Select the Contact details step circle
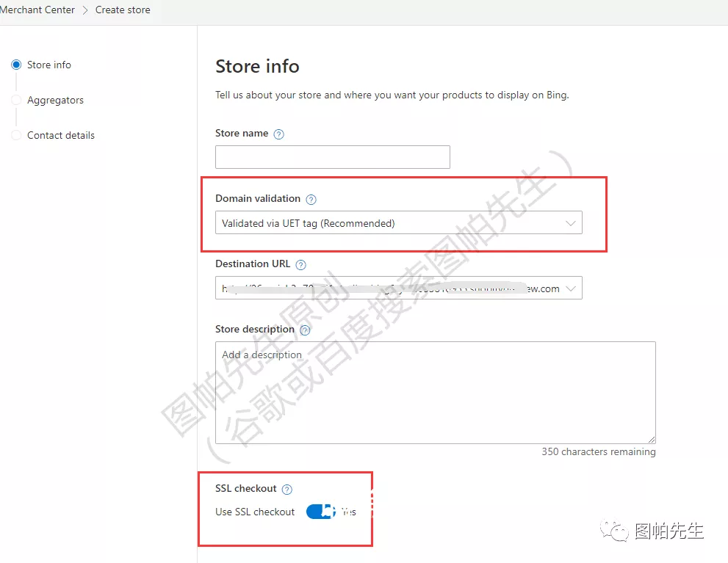 point(16,135)
